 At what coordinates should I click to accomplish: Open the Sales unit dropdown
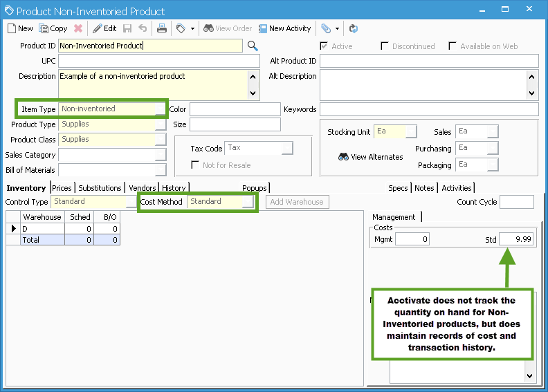493,131
